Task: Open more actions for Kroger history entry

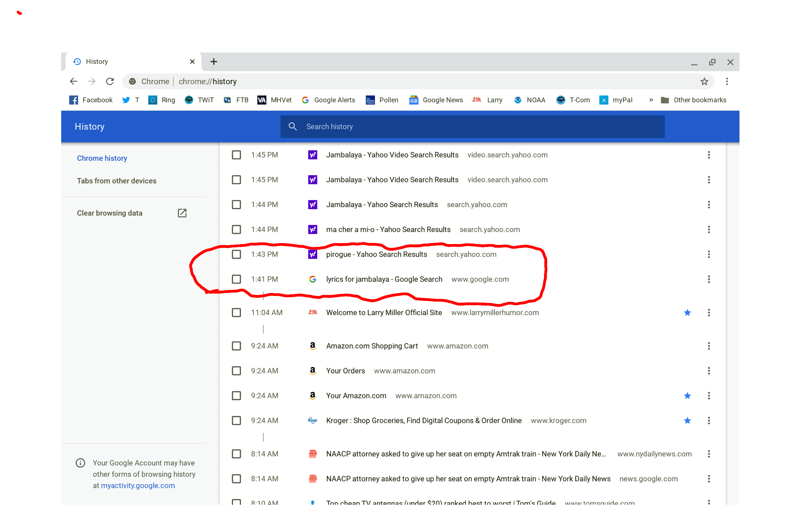Action: [x=709, y=421]
